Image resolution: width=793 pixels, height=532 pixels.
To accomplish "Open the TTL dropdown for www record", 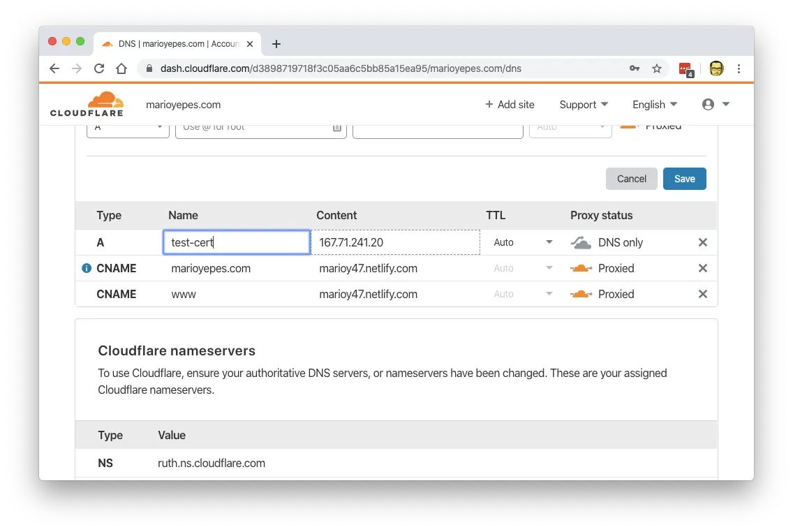I will pos(522,294).
